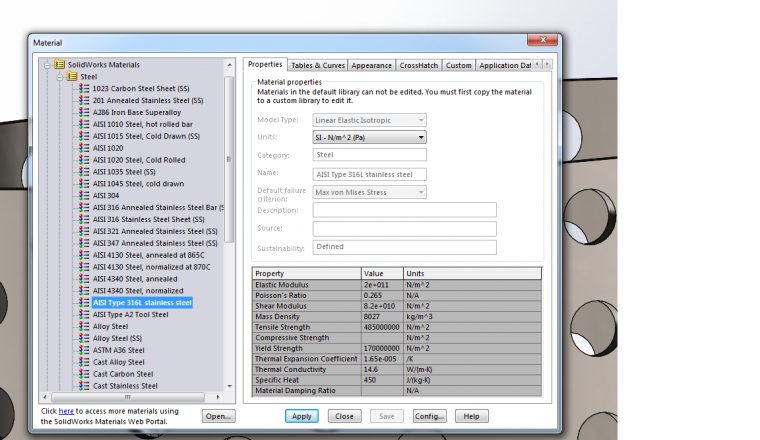The height and width of the screenshot is (440, 760).
Task: Click the icon beside AISI Type 316L stainless steel
Action: tap(84, 302)
